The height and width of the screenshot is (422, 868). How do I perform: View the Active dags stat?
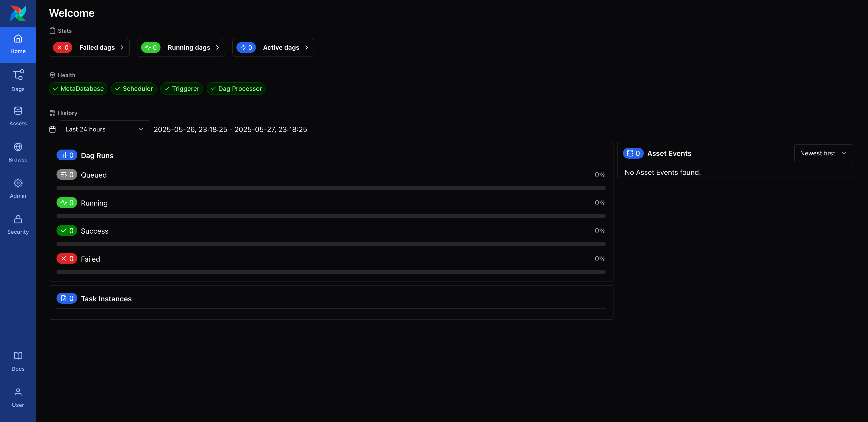pyautogui.click(x=273, y=47)
